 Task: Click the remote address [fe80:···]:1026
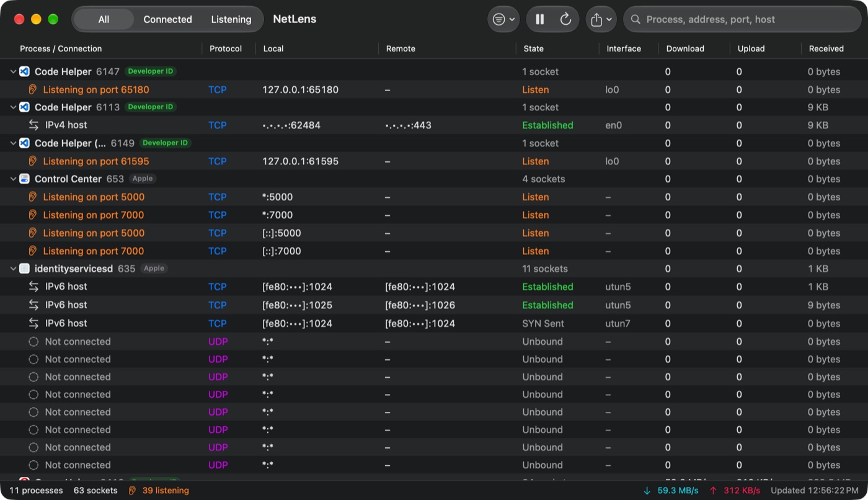tap(420, 305)
